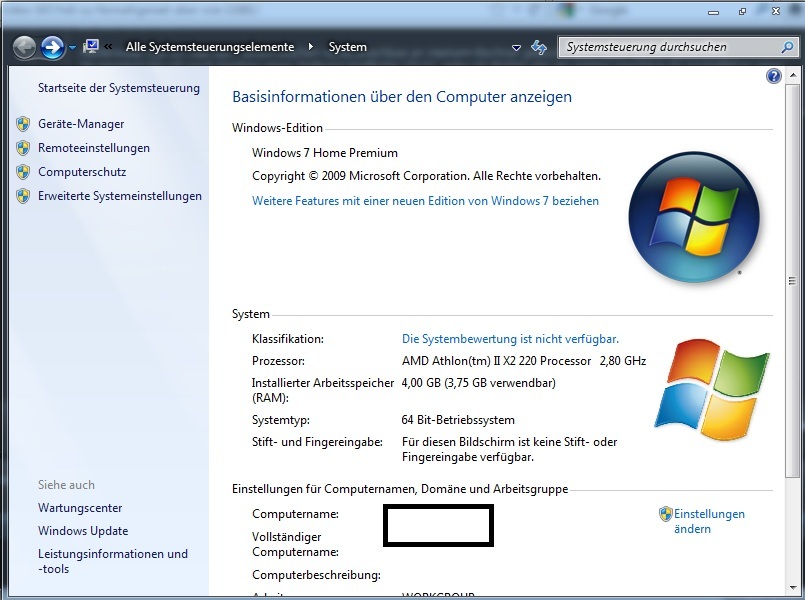Click the computer icon in address bar
Screen dimensions: 805x600
pos(91,46)
